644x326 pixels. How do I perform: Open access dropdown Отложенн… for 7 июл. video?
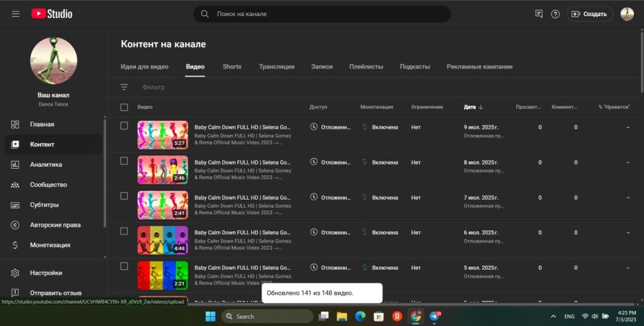click(x=335, y=198)
